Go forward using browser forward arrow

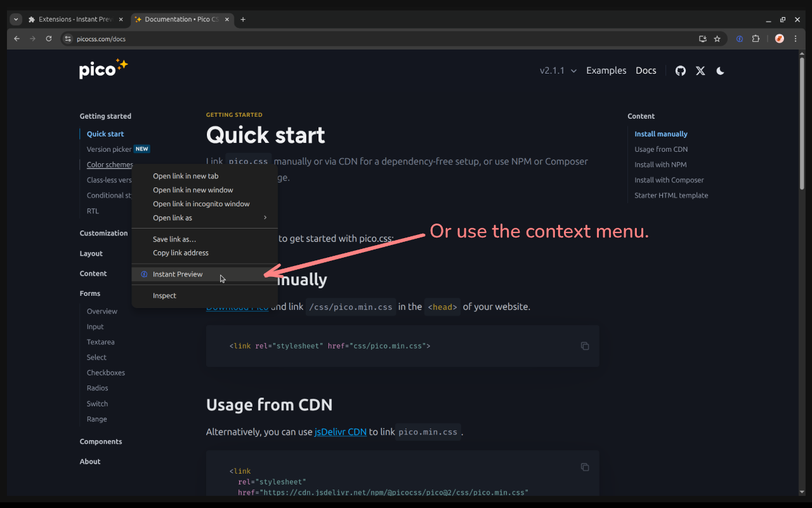33,39
